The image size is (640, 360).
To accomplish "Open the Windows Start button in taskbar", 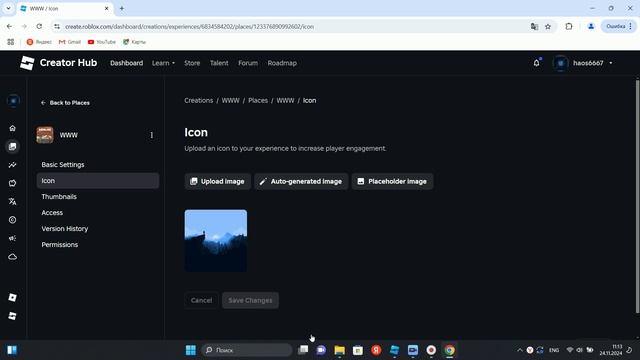I will point(191,350).
